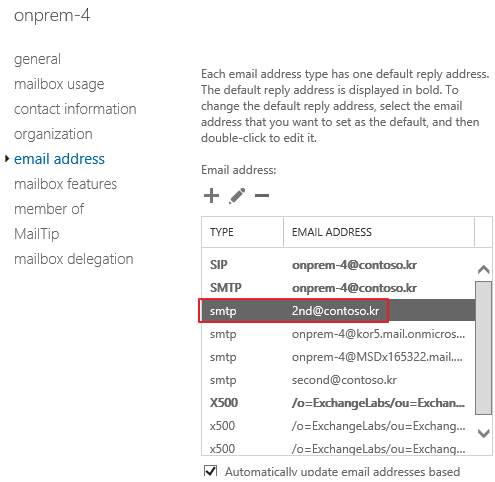Select SIP onprem-4@contoso.kr row
Screen dimensions: 495x482
(x=338, y=265)
